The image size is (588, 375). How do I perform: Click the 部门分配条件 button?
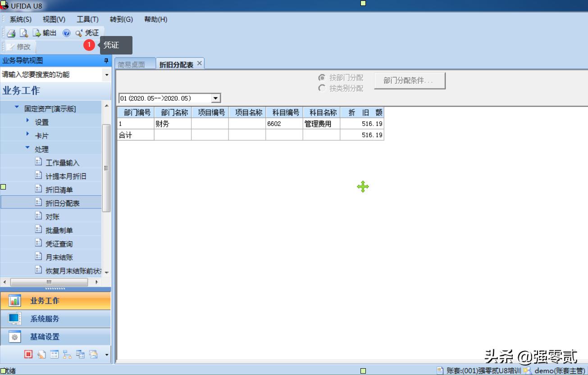click(409, 81)
